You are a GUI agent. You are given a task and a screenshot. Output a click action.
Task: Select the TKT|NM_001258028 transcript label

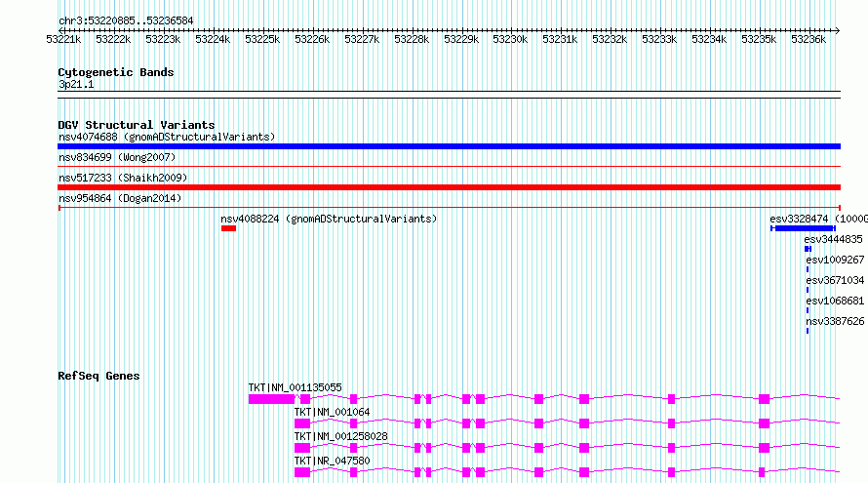click(x=340, y=436)
